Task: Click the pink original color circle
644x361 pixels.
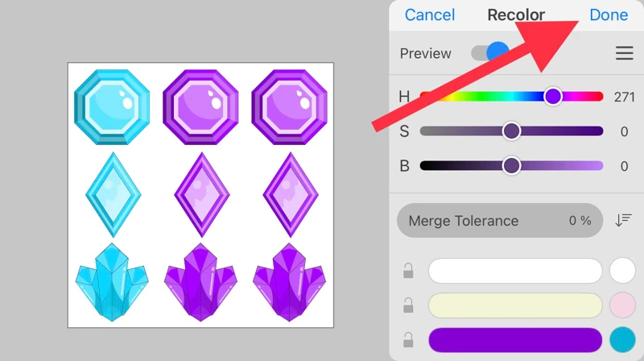Action: (x=622, y=305)
